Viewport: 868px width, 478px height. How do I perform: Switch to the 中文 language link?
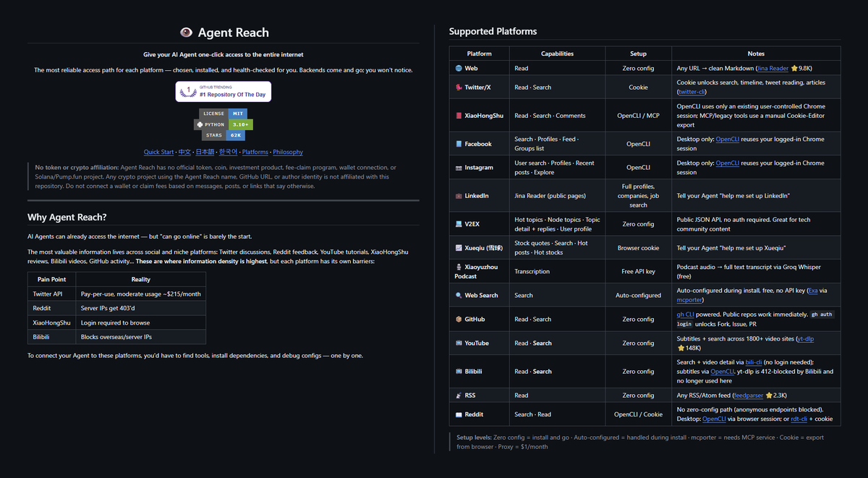click(185, 152)
